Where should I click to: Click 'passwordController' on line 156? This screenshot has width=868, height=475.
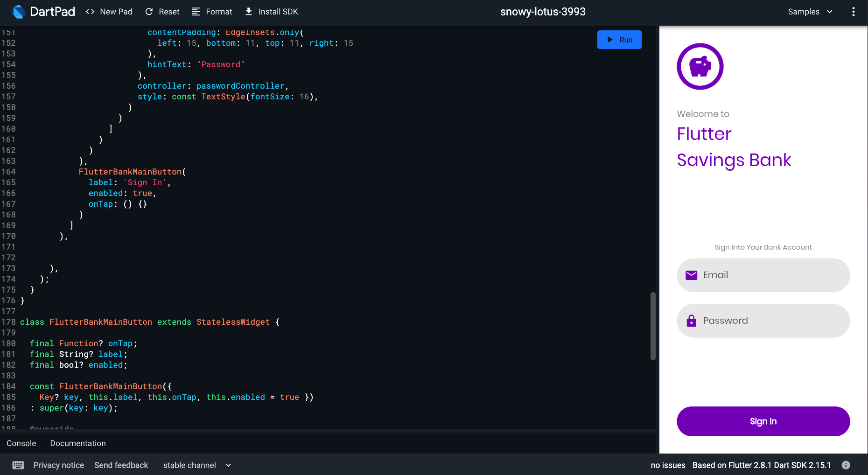240,86
